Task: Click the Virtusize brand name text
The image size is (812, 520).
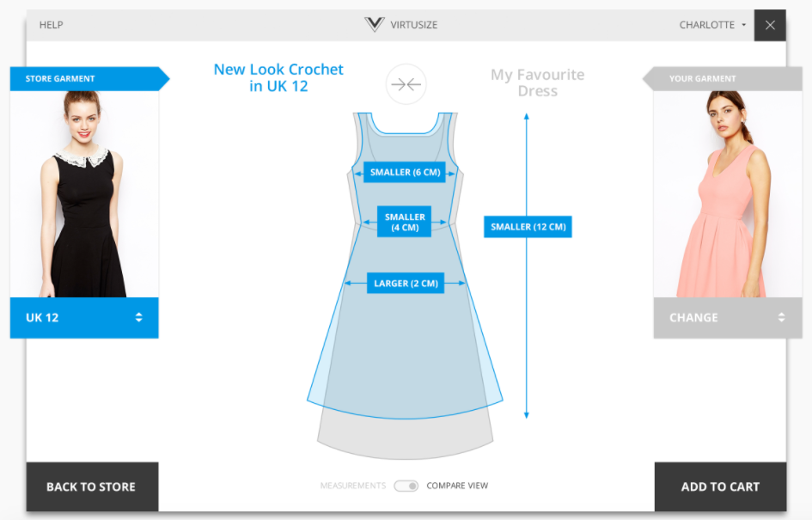Action: pyautogui.click(x=414, y=25)
